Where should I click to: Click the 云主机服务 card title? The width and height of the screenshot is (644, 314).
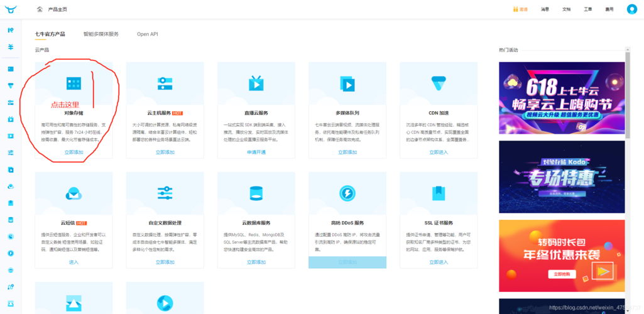[x=160, y=112]
